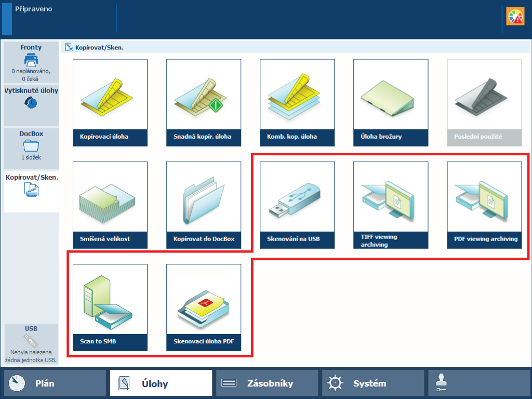Image resolution: width=532 pixels, height=399 pixels.
Task: Open the color status icon in top-right corner
Action: [x=515, y=16]
